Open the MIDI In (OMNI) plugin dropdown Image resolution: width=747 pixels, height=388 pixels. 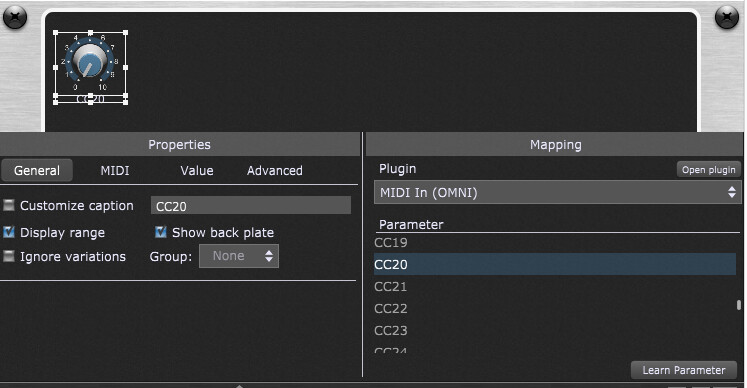[x=557, y=193]
